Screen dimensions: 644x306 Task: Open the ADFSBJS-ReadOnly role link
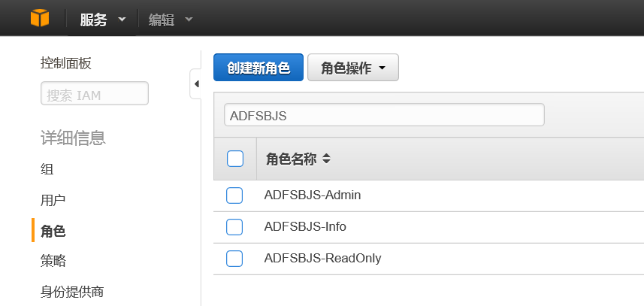click(322, 258)
